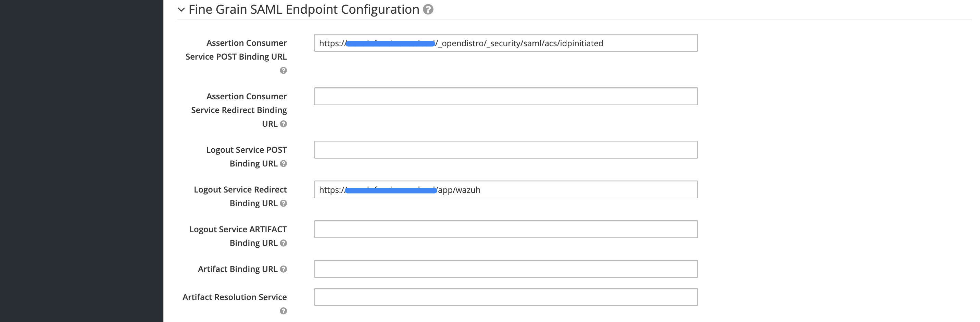Show help for Assertion Consumer Service Redirect Binding URL

(x=284, y=124)
